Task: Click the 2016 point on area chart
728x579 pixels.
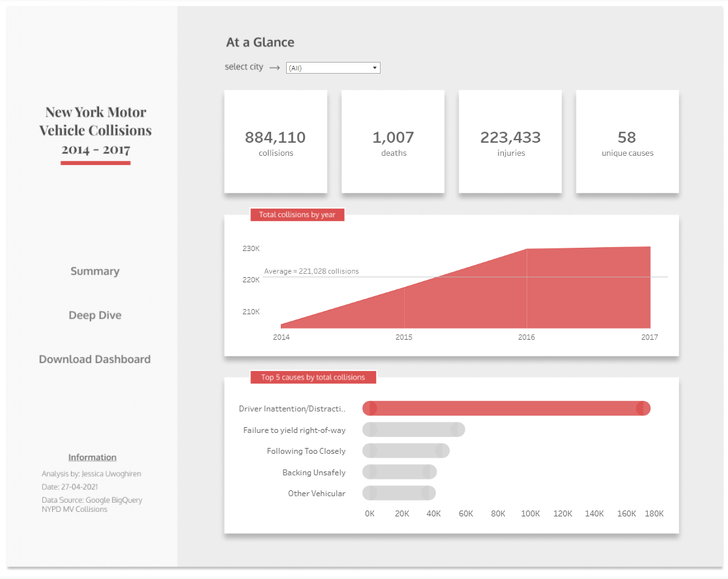Action: pos(527,249)
